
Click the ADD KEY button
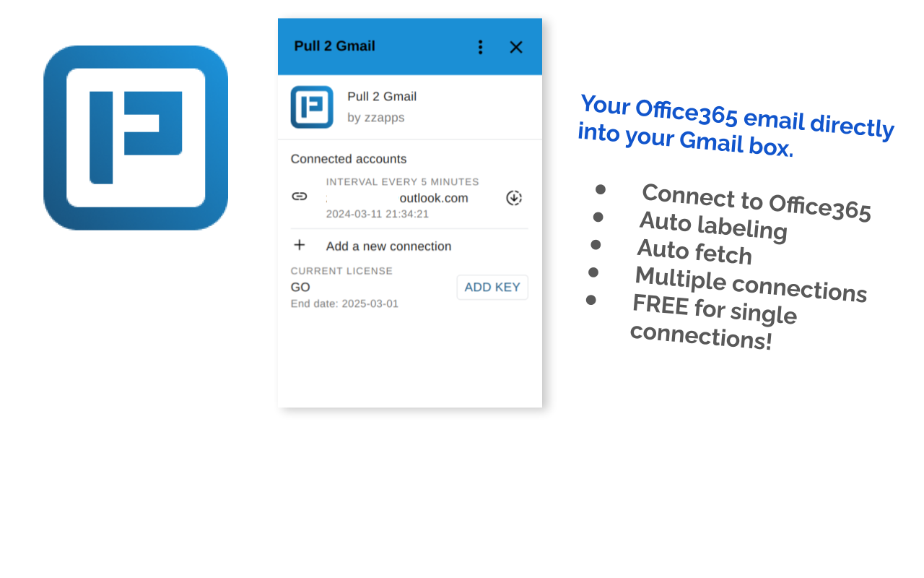pos(492,287)
